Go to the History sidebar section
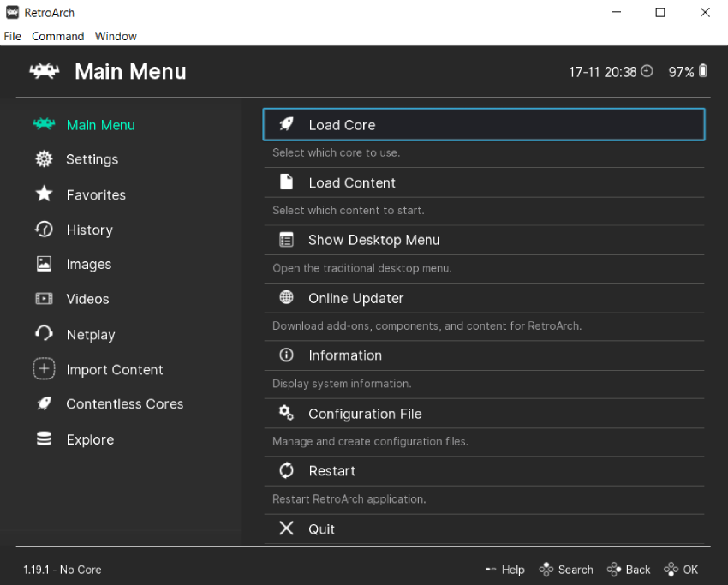728x585 pixels. coord(89,230)
